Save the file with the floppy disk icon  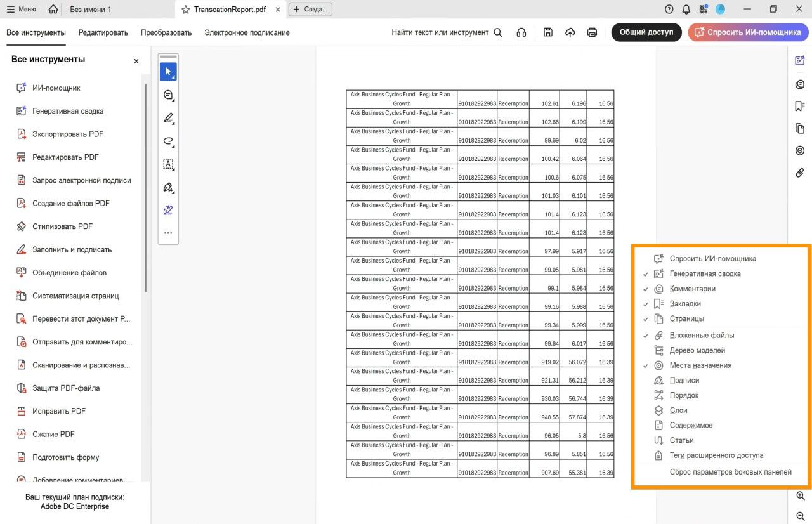tap(548, 32)
